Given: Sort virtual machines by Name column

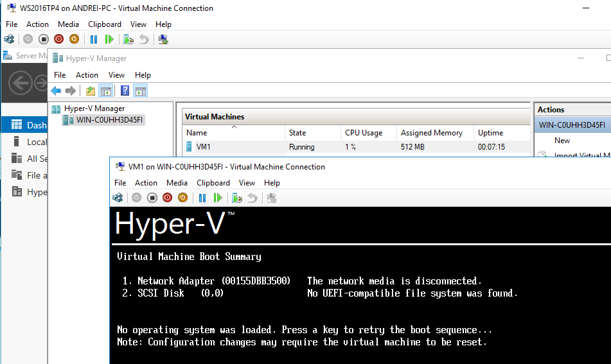Looking at the screenshot, I should coord(234,133).
